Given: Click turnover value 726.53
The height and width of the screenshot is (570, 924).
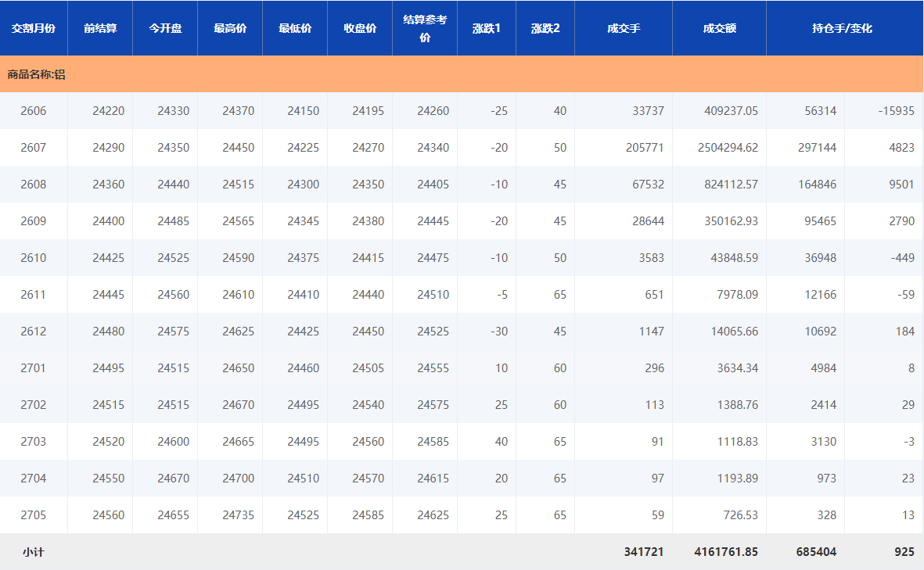Looking at the screenshot, I should point(741,514).
